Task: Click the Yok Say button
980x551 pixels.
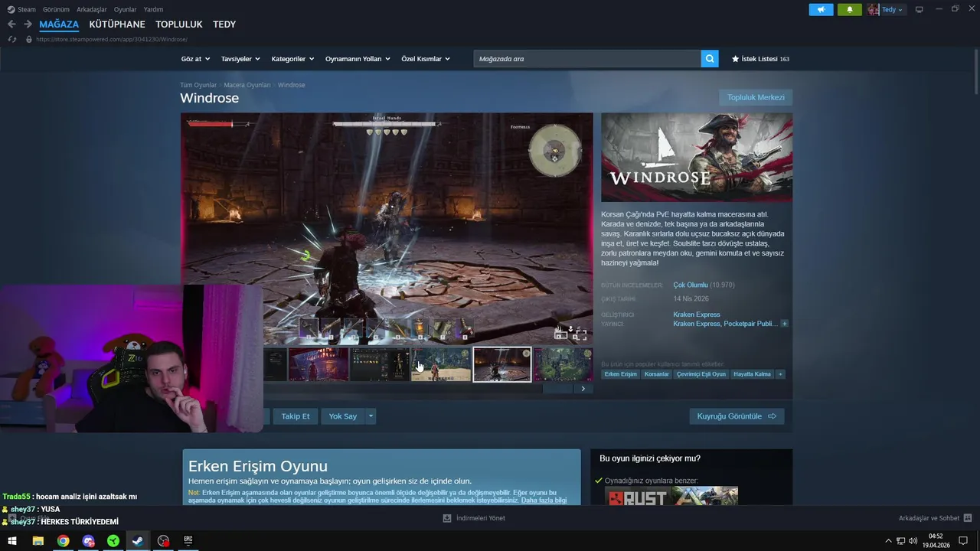Action: pyautogui.click(x=343, y=416)
